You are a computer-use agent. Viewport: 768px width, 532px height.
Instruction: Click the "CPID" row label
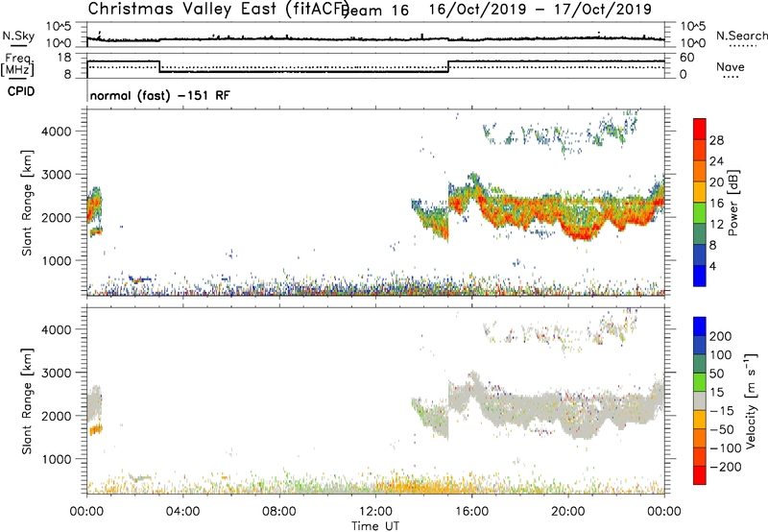(x=21, y=91)
